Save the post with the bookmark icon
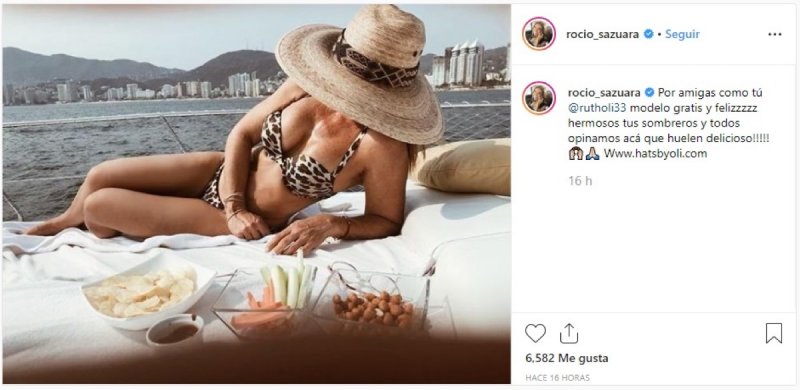 773,333
